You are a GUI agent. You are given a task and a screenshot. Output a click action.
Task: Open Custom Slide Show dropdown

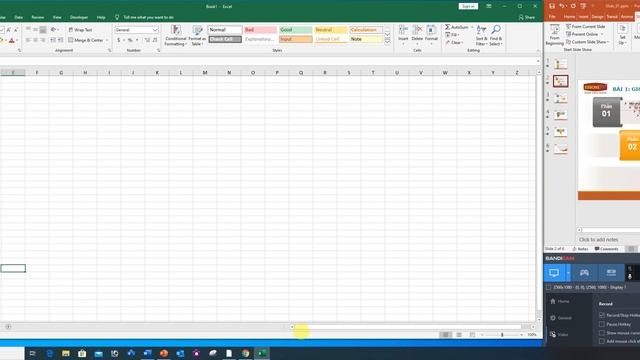coord(588,42)
